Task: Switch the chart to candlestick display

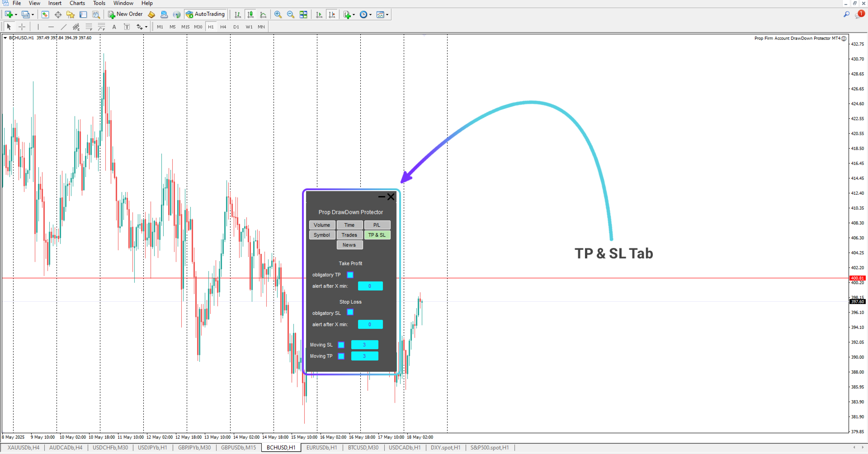Action: (x=250, y=14)
